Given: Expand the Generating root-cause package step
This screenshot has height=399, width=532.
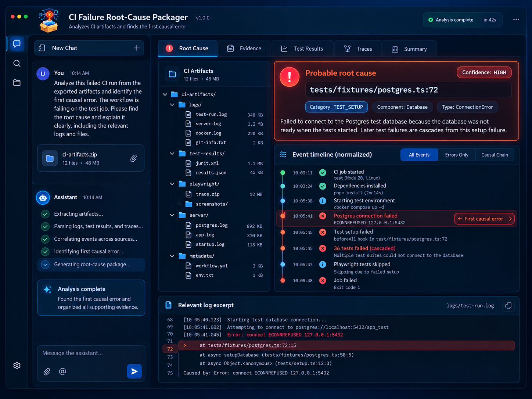Looking at the screenshot, I should [45, 265].
